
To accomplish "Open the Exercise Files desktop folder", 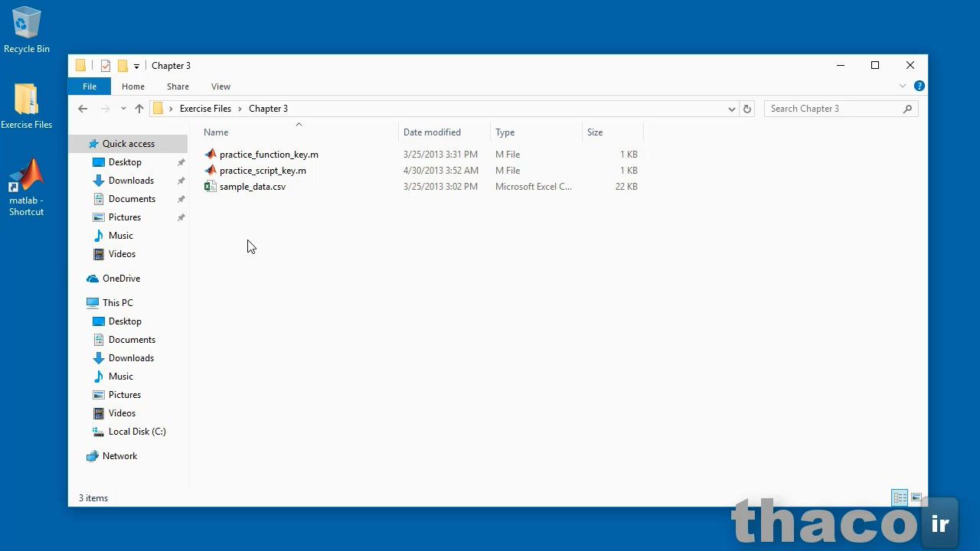I will (x=26, y=106).
